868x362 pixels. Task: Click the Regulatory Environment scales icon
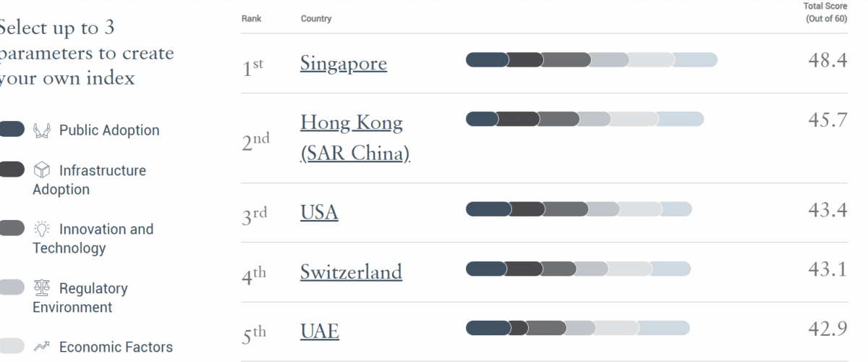(x=42, y=288)
